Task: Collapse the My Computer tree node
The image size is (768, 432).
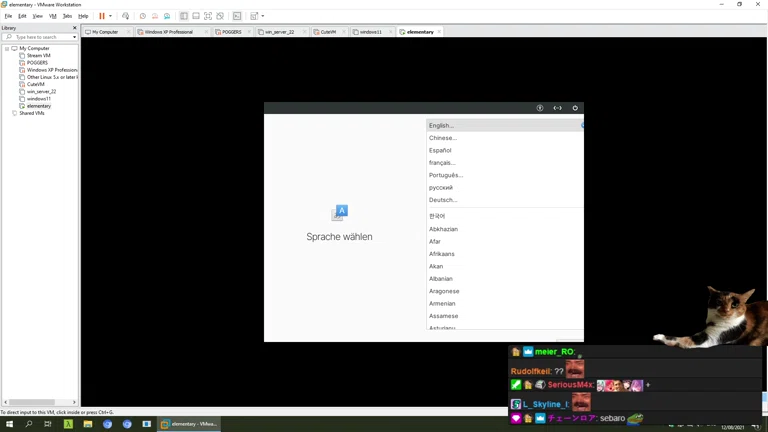Action: pyautogui.click(x=7, y=48)
